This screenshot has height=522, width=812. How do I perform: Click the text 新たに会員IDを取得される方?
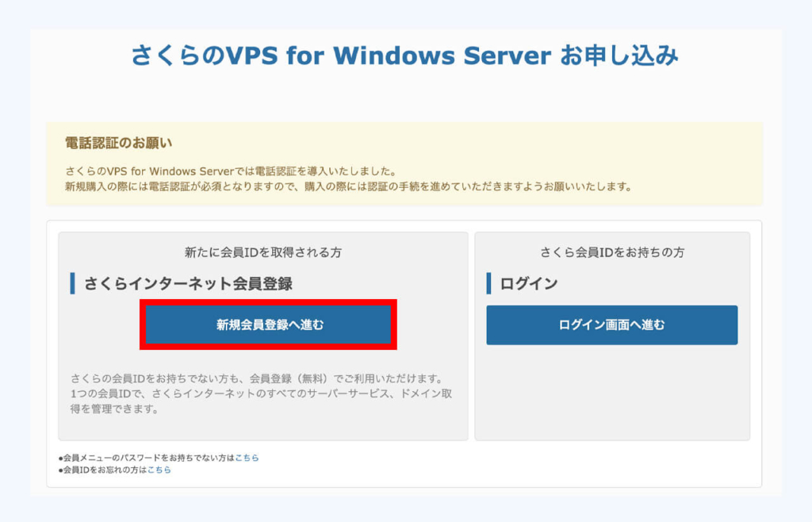[263, 252]
